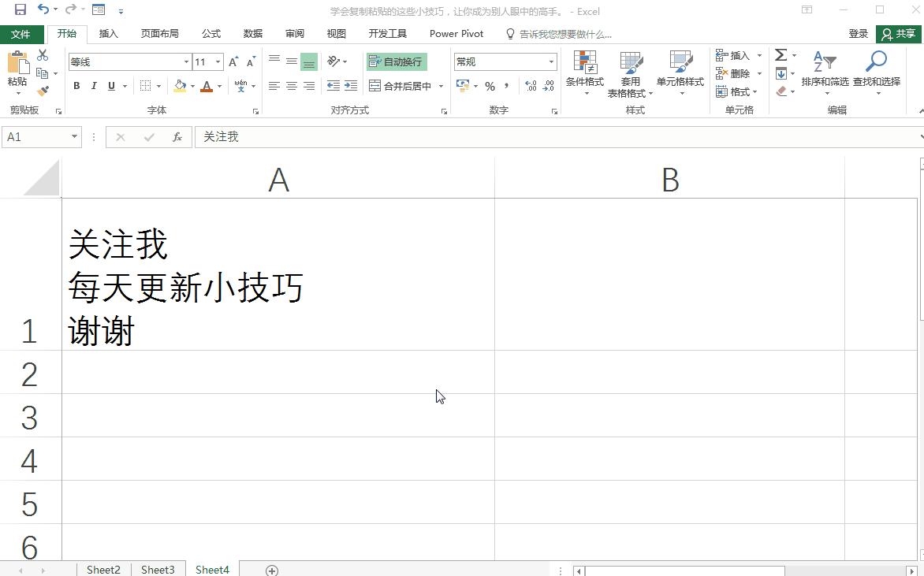Click 合并后居中 merge and center
924x576 pixels.
tap(400, 86)
